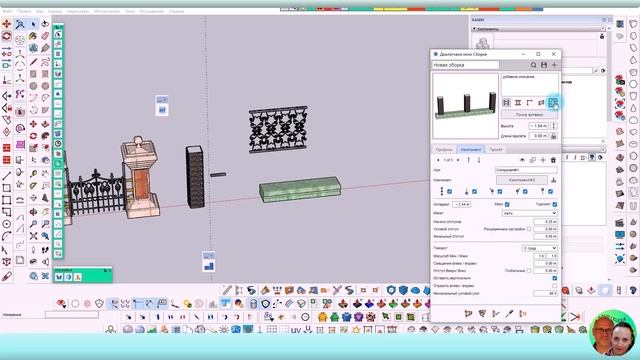Switch to the Пролёт tab

click(496, 150)
